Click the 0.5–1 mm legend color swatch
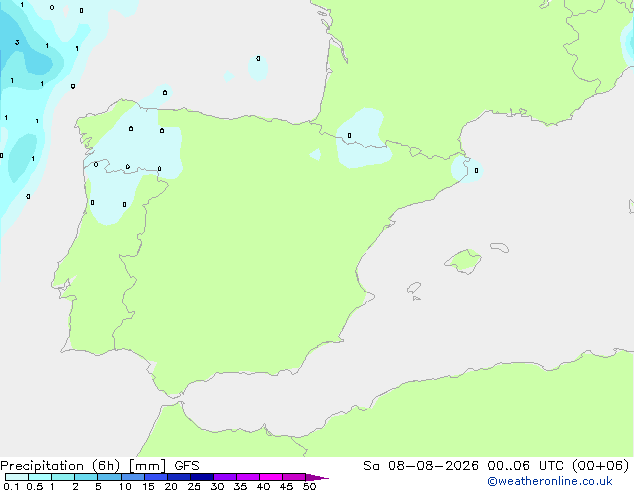 tap(40, 477)
